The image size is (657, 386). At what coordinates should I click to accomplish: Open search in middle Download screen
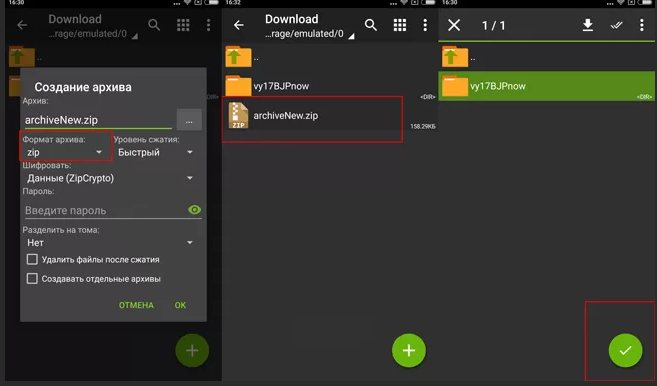tap(370, 25)
